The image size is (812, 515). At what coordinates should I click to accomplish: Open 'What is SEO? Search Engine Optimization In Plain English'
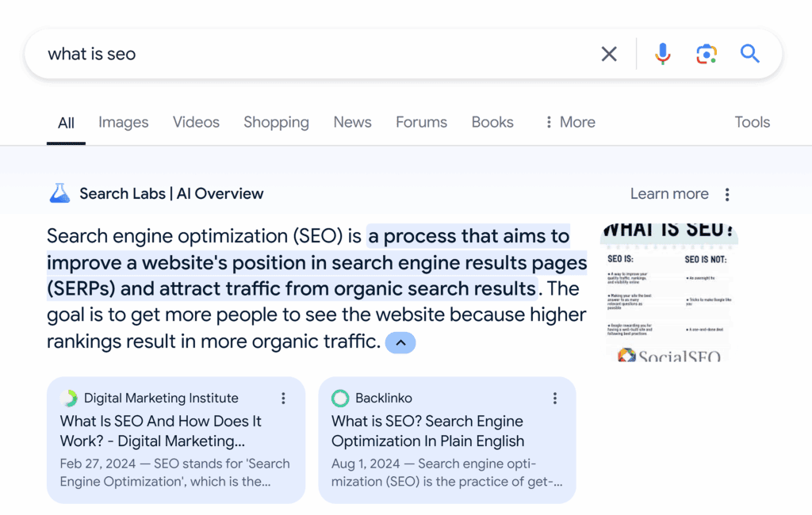(427, 431)
